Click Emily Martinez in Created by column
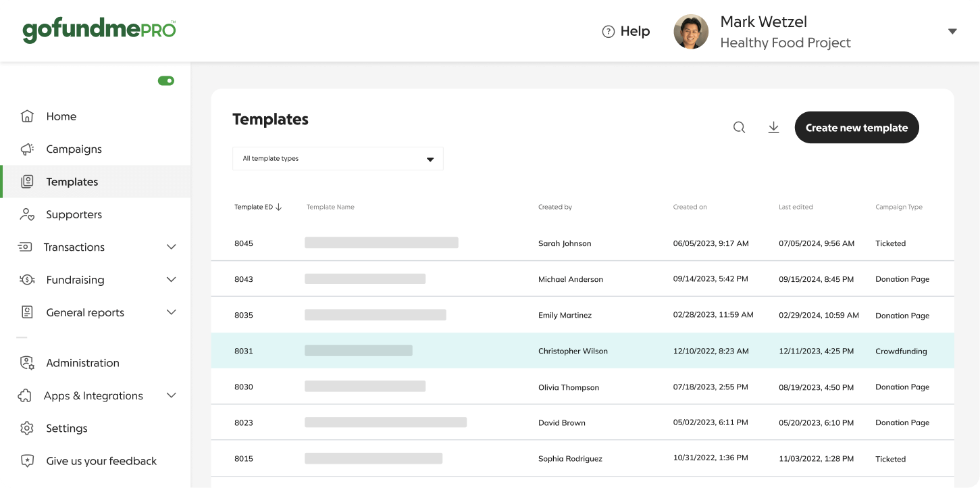The height and width of the screenshot is (488, 980). (565, 315)
